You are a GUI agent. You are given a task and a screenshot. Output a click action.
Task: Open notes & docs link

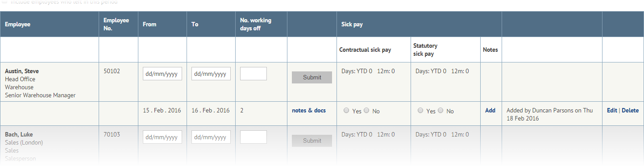[309, 110]
